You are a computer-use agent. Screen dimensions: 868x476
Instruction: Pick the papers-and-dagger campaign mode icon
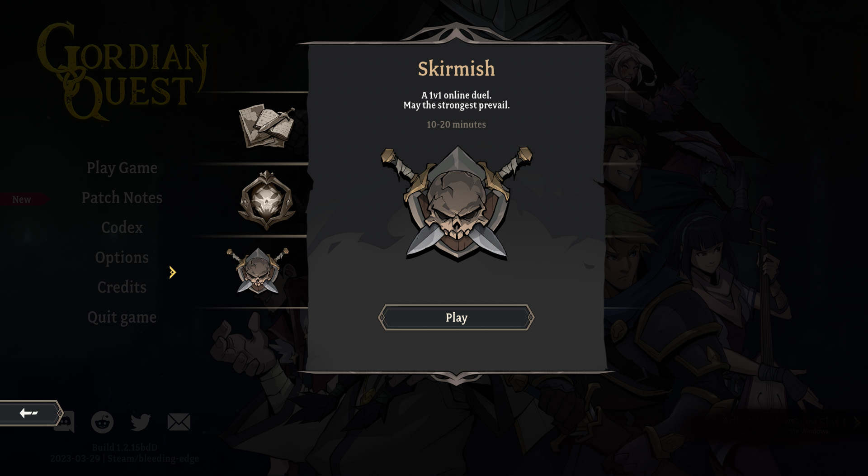(x=266, y=126)
